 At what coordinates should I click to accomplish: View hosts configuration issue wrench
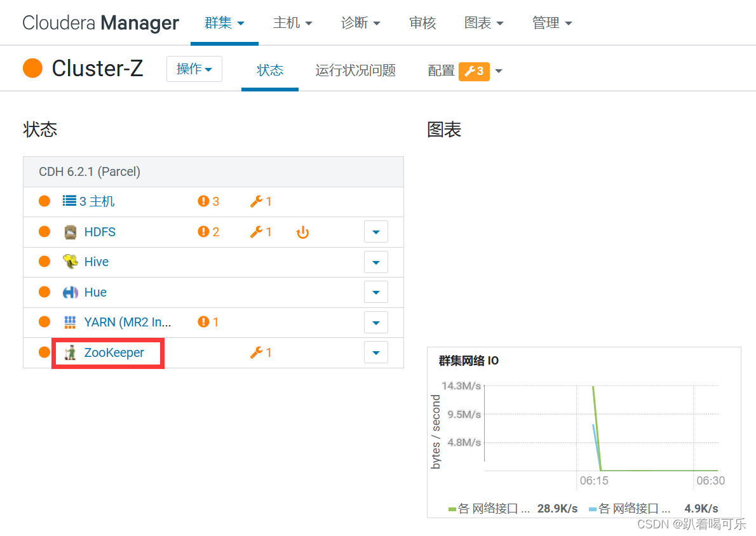coord(261,201)
